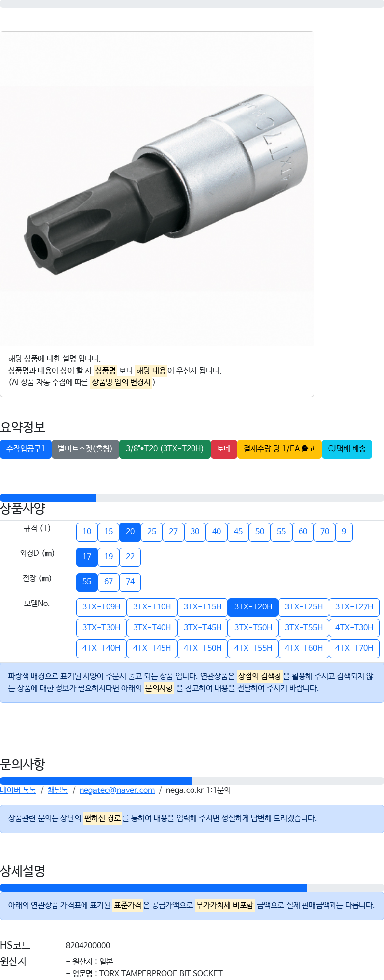Select size 70 in 규격 (T) row

point(325,532)
